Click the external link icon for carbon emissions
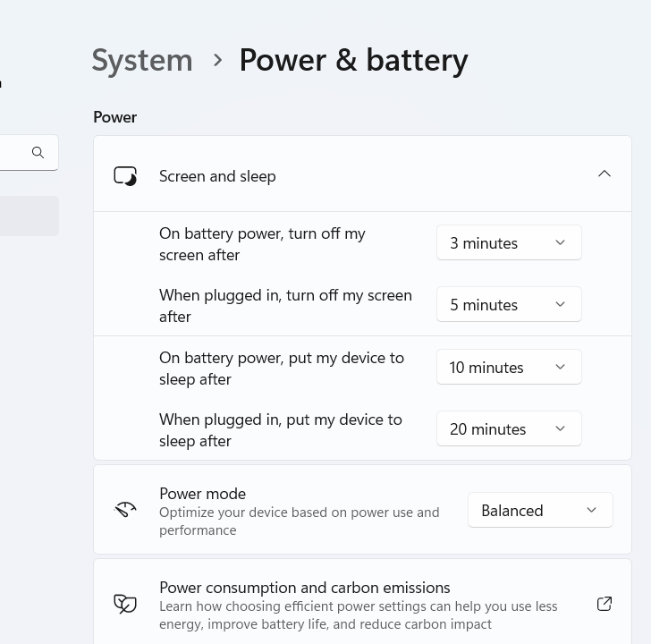Image resolution: width=651 pixels, height=644 pixels. (604, 604)
